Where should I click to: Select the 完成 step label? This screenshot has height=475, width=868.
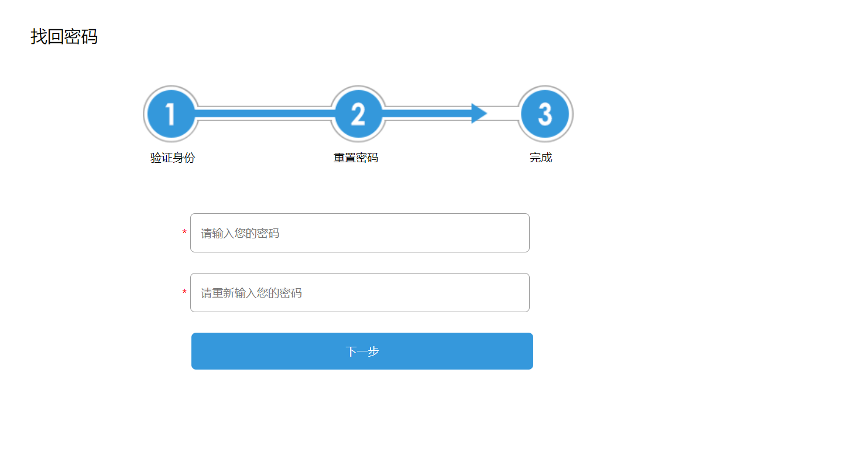541,158
